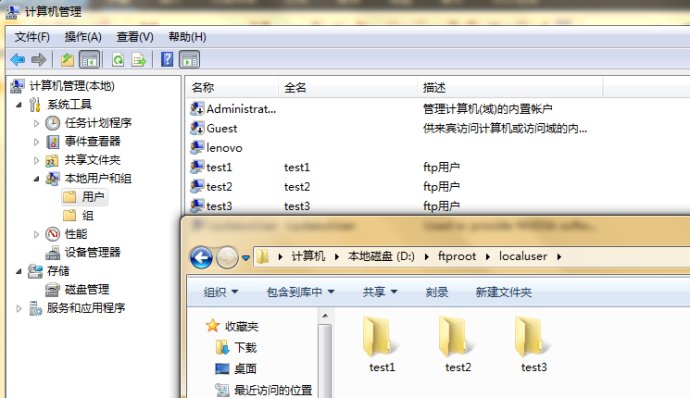Open Help via the question mark icon
Screen dimensions: 690x398
tap(167, 59)
